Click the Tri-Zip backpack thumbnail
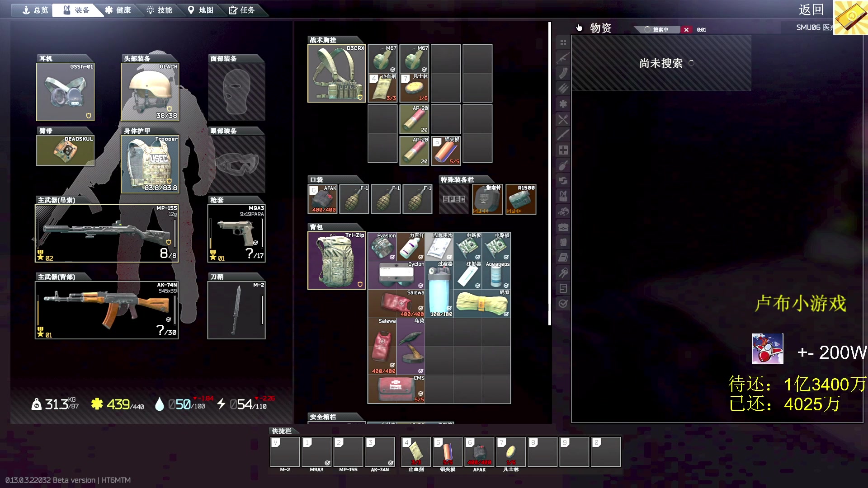The height and width of the screenshot is (488, 868). point(336,261)
